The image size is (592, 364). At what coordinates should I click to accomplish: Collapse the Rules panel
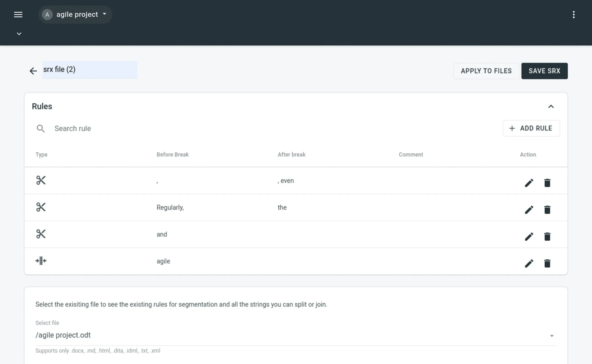[551, 106]
